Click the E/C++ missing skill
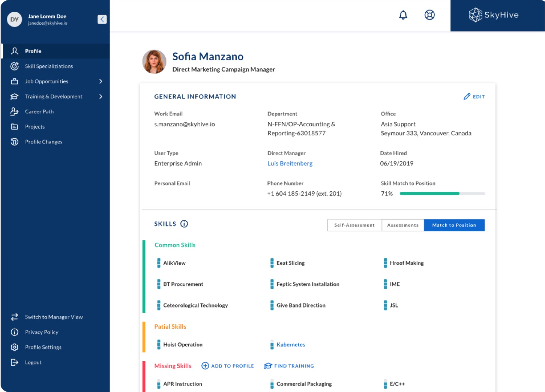 [397, 384]
